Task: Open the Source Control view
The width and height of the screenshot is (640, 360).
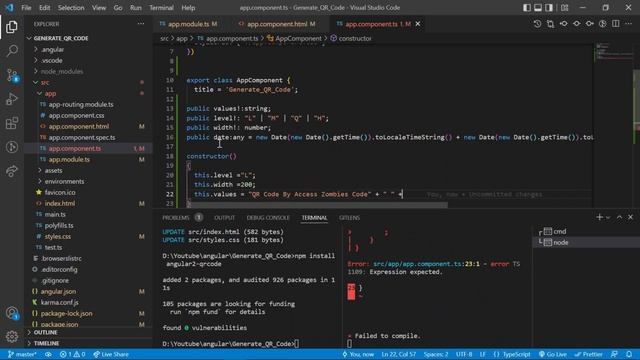Action: 12,75
